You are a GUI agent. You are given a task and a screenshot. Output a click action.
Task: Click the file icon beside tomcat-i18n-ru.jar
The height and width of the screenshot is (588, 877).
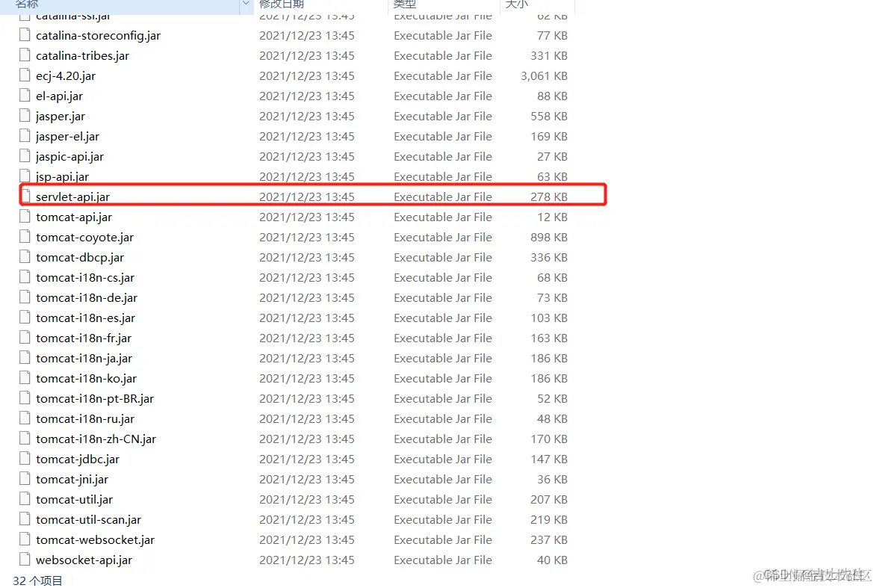[x=25, y=418]
